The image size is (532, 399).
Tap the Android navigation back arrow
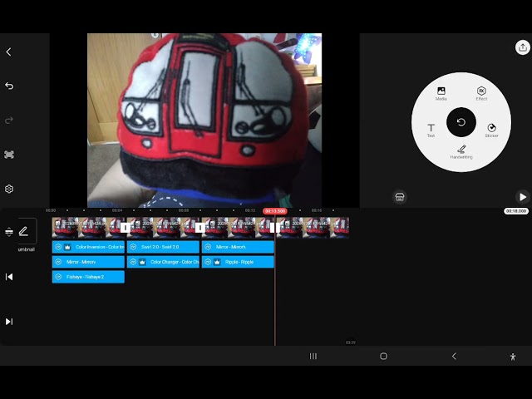(x=454, y=357)
